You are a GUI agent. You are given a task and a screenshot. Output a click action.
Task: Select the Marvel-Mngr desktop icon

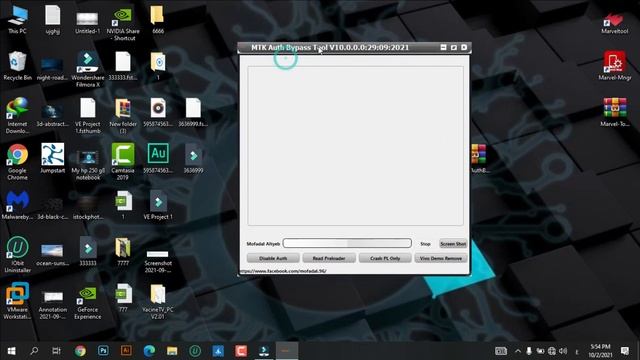point(615,66)
